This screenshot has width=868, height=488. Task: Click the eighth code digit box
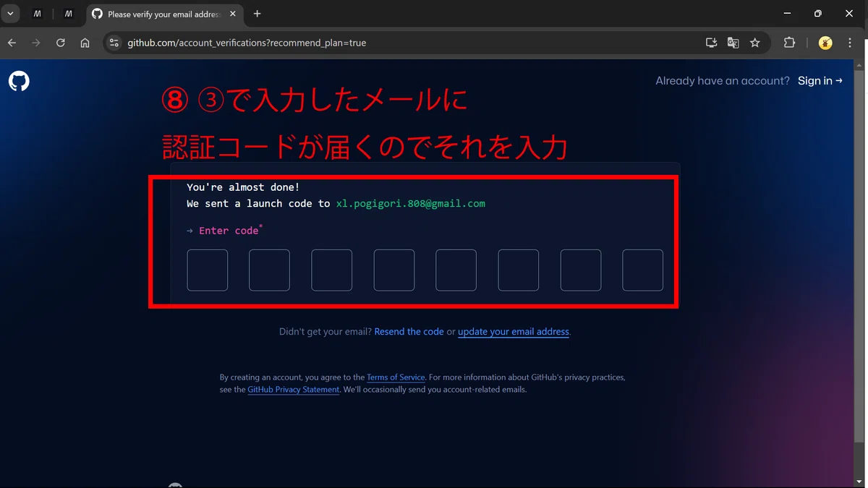coord(643,270)
